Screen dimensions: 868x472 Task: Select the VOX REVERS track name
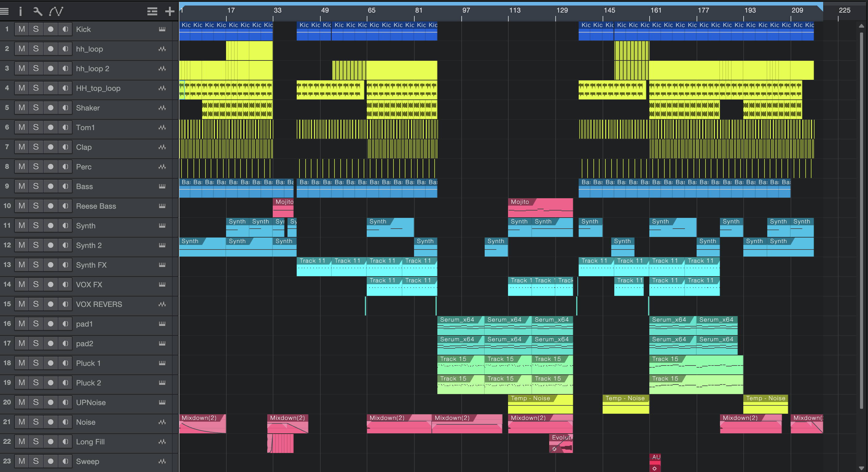click(x=99, y=304)
